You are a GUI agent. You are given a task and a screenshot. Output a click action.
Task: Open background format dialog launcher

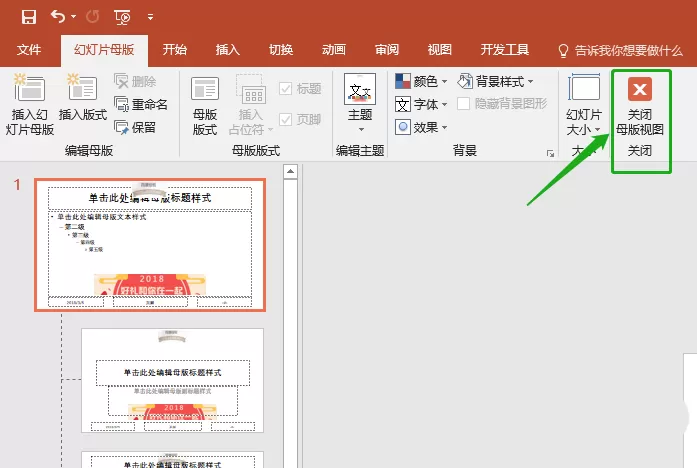click(550, 153)
